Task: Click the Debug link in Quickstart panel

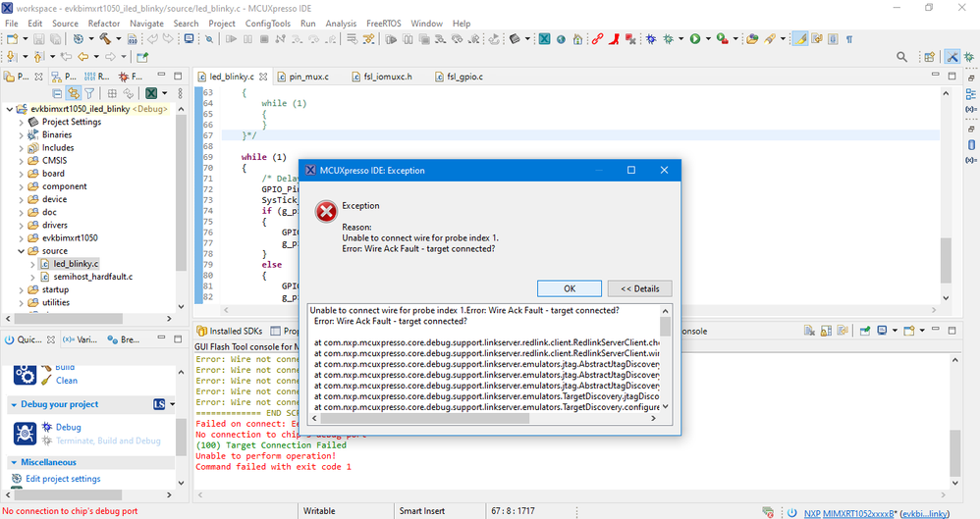Action: pyautogui.click(x=68, y=427)
